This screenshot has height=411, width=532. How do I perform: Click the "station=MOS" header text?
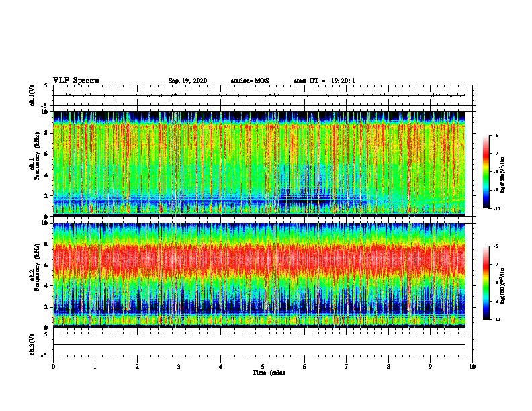point(250,81)
